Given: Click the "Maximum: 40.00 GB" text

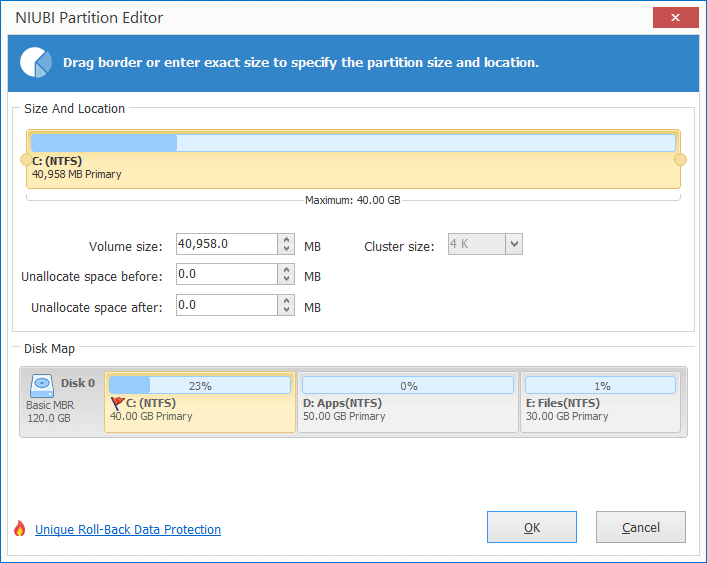Looking at the screenshot, I should [x=353, y=200].
